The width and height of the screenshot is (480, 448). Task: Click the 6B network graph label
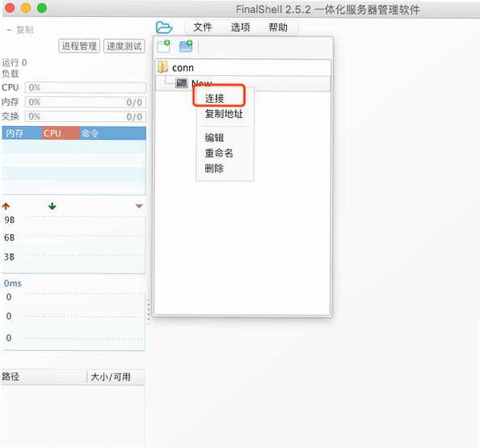(10, 238)
